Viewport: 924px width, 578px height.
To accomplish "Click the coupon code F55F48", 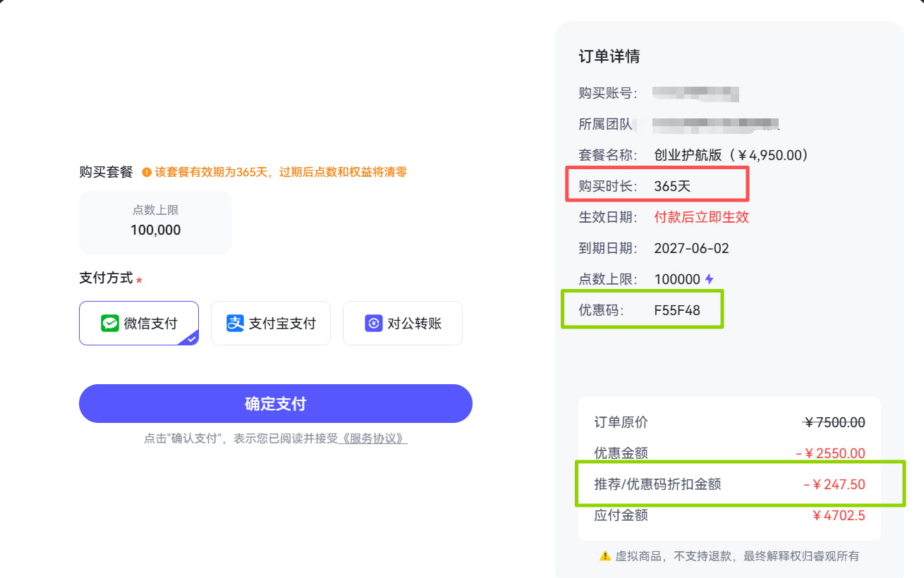I will coord(677,310).
